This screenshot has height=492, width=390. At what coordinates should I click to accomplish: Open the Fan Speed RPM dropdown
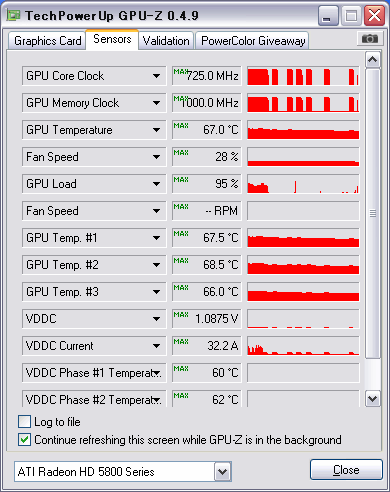pyautogui.click(x=94, y=211)
